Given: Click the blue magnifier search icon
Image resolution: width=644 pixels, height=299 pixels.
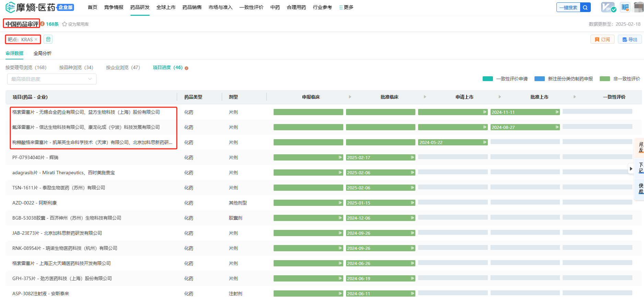Looking at the screenshot, I should pyautogui.click(x=585, y=8).
